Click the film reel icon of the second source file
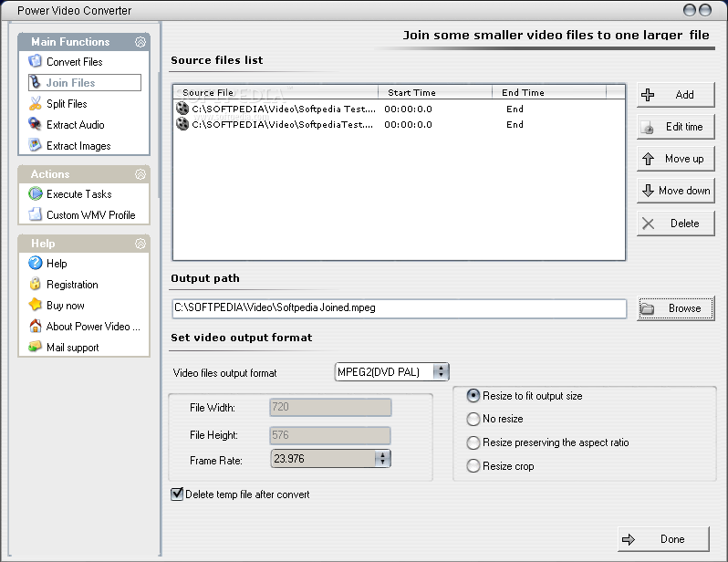The image size is (728, 562). tap(182, 124)
